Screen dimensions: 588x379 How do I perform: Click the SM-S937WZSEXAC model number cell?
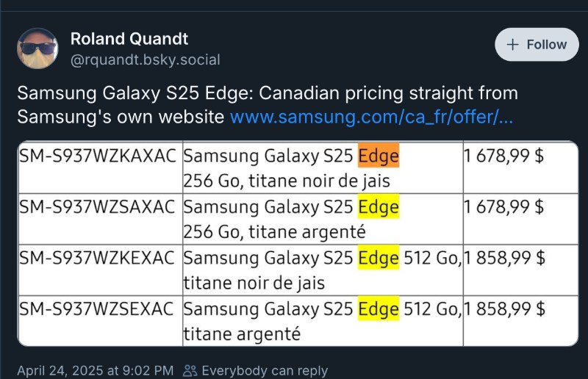(x=98, y=309)
